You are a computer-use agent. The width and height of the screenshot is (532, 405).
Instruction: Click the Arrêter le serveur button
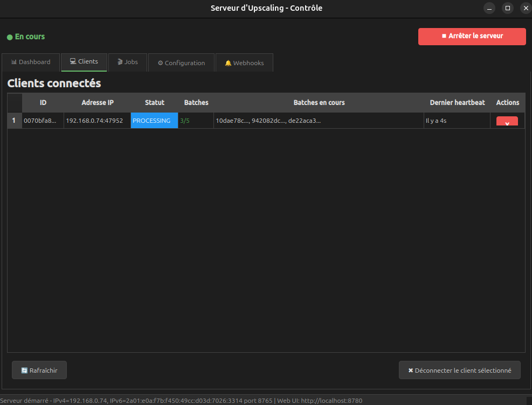(472, 36)
